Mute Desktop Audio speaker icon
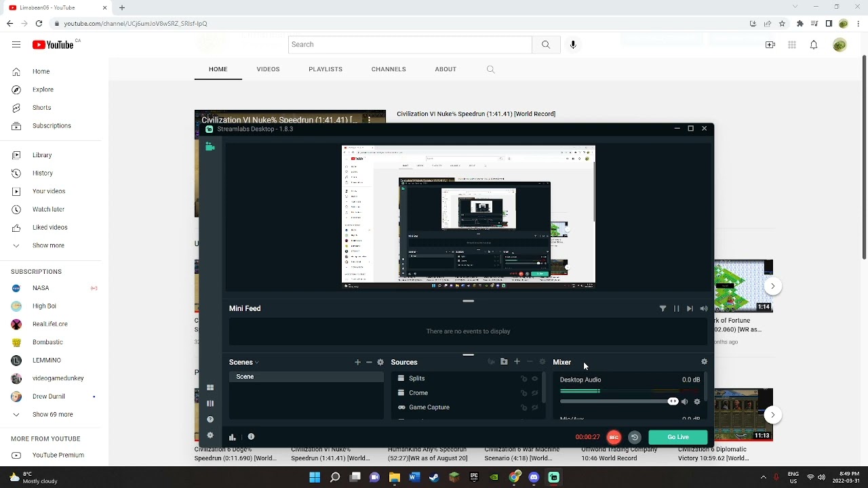 [684, 402]
